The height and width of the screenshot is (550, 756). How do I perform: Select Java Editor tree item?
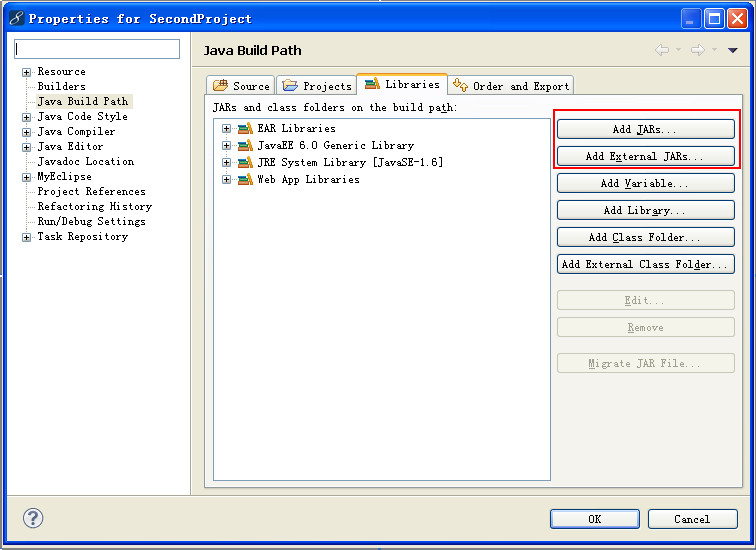pos(70,146)
